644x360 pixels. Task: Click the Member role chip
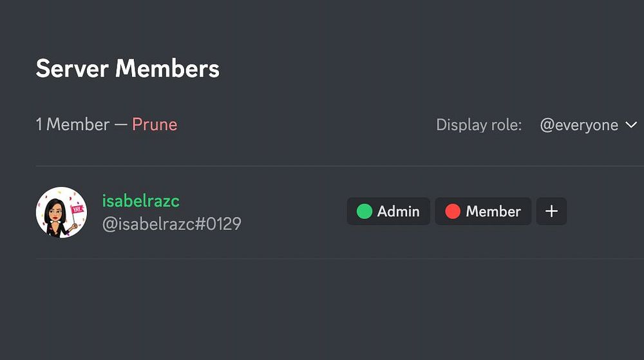[x=483, y=211]
